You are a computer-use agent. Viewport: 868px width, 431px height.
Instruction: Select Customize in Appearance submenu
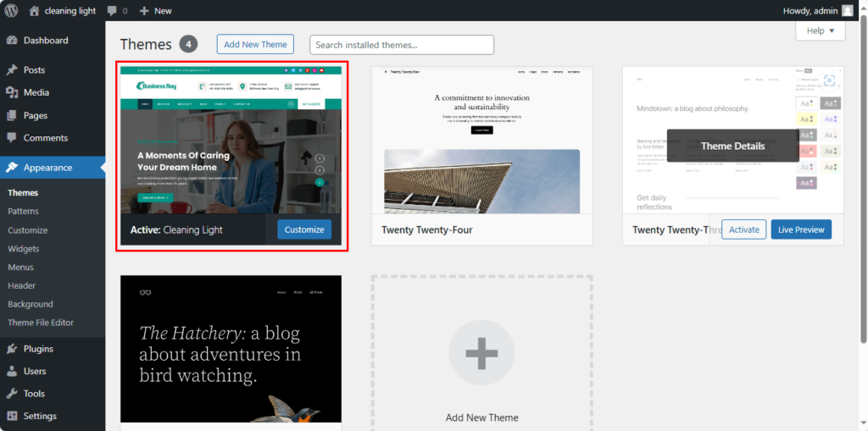coord(28,230)
